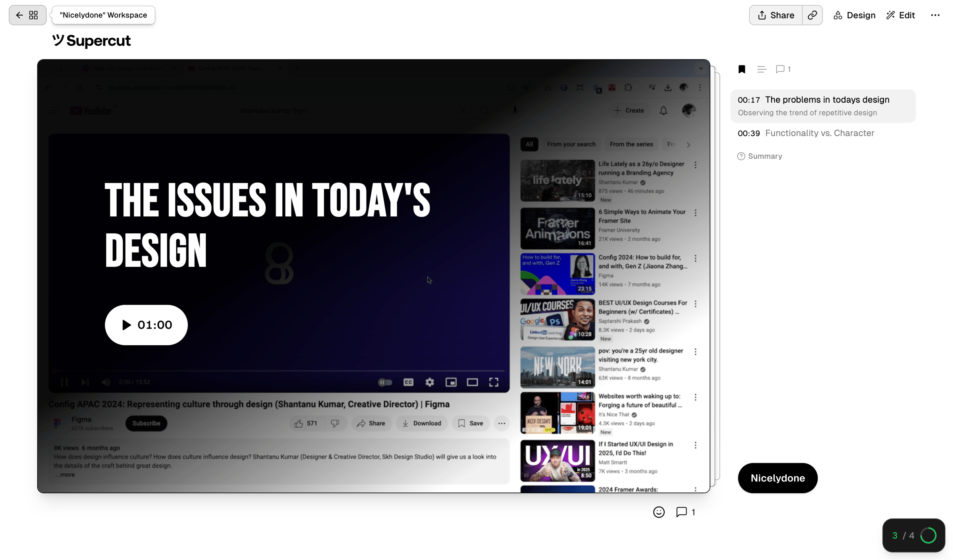Open the 3 / 4 progress checklist widget
This screenshot has height=560, width=953.
pyautogui.click(x=914, y=536)
